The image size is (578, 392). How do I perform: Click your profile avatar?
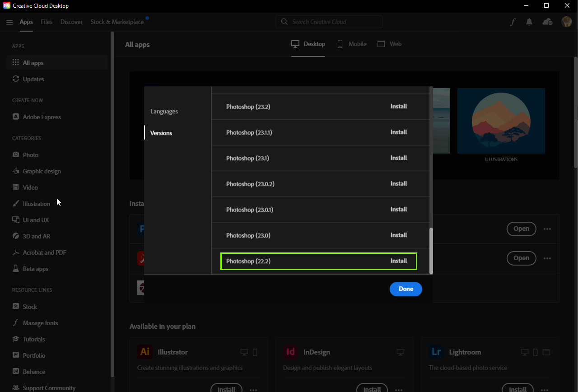pyautogui.click(x=566, y=21)
